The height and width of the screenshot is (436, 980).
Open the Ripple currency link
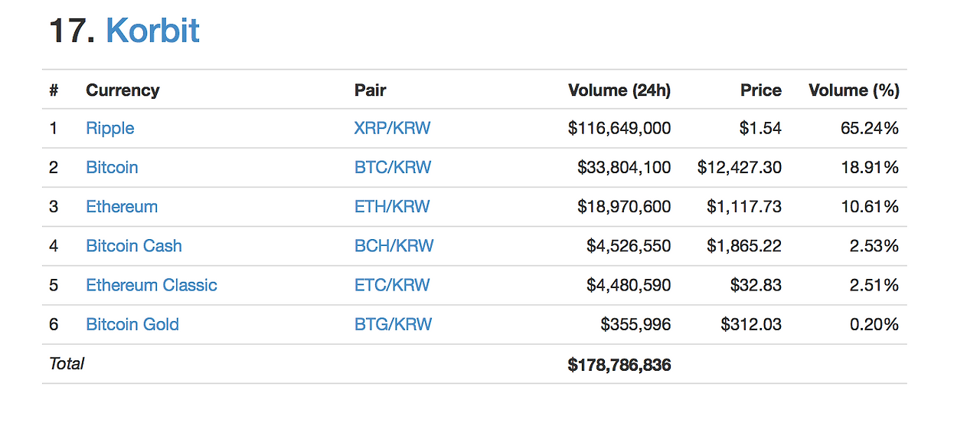point(110,128)
